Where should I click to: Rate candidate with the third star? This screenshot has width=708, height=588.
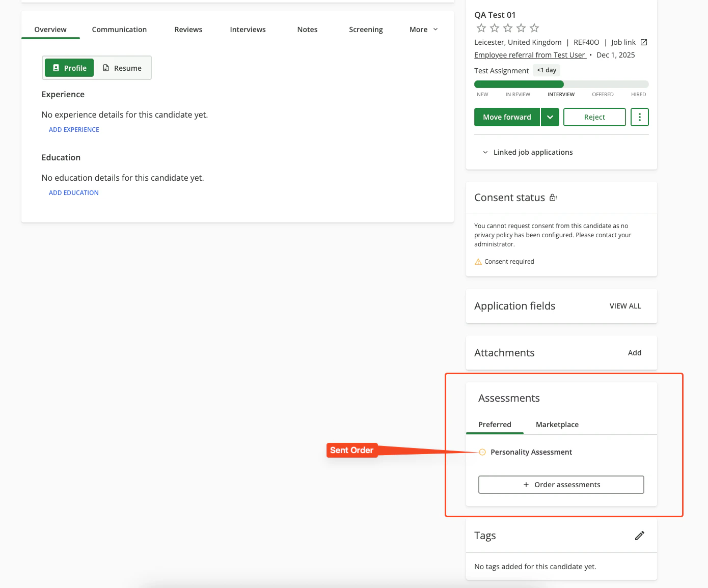click(x=508, y=28)
